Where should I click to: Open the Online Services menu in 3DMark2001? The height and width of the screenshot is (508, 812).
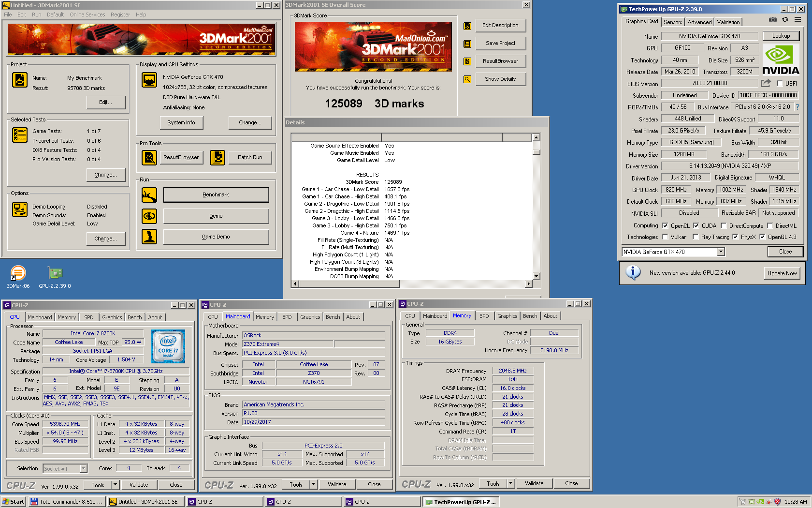click(x=87, y=15)
